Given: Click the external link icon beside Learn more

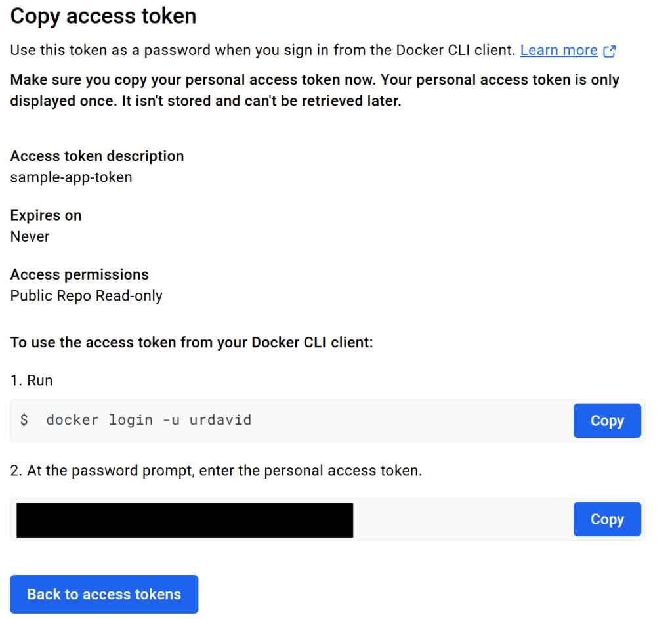Looking at the screenshot, I should pyautogui.click(x=610, y=51).
